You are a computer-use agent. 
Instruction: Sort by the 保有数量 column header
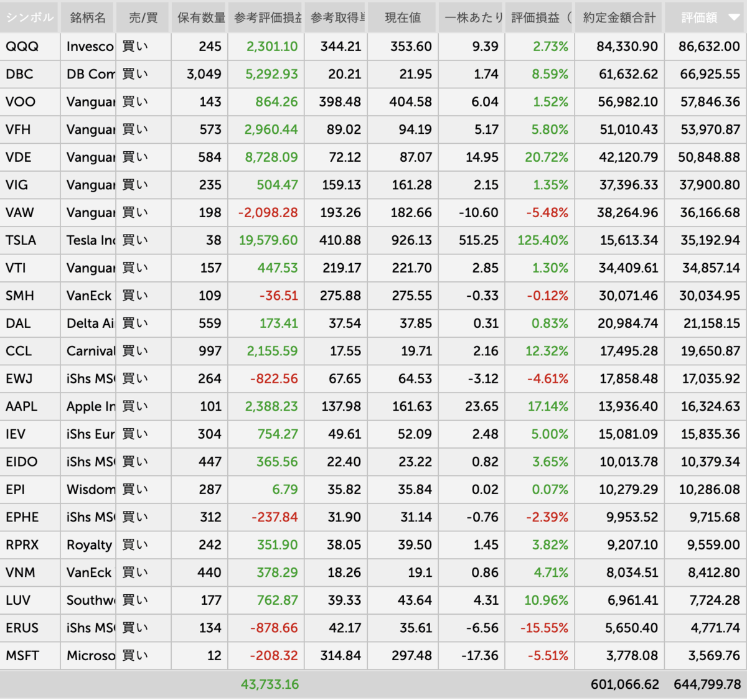(200, 17)
